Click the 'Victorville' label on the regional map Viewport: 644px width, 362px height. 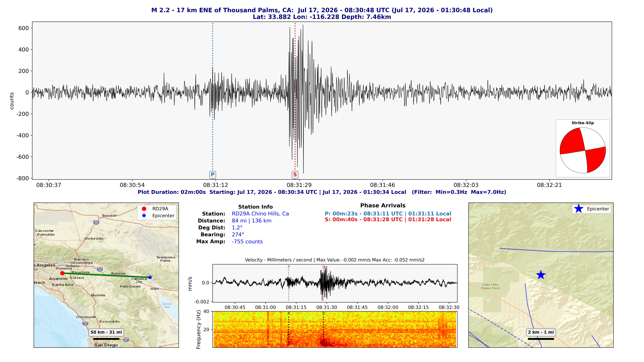pos(94,239)
